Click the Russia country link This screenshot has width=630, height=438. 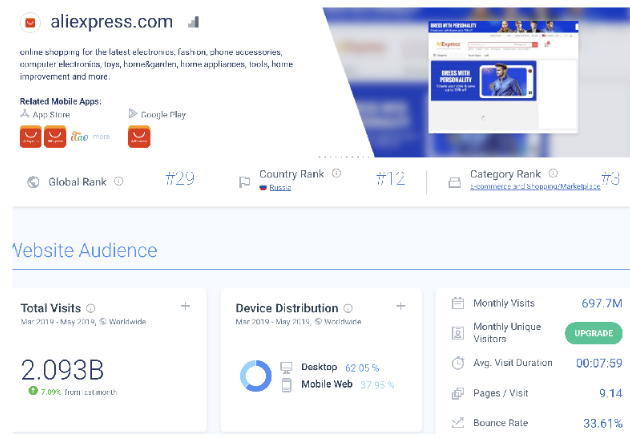[280, 187]
